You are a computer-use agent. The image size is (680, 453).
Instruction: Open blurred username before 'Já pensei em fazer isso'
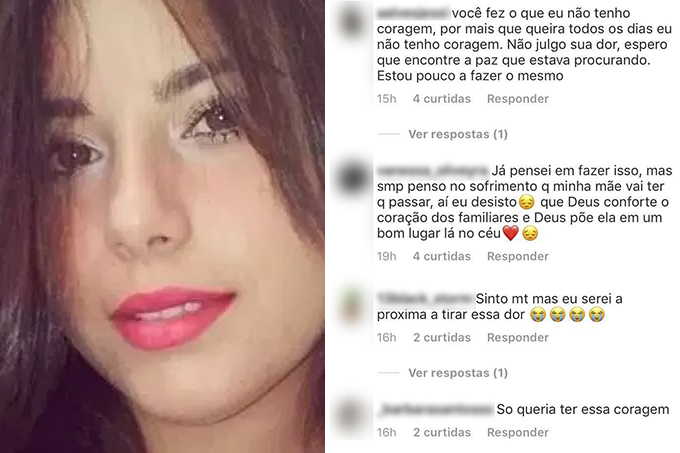432,171
